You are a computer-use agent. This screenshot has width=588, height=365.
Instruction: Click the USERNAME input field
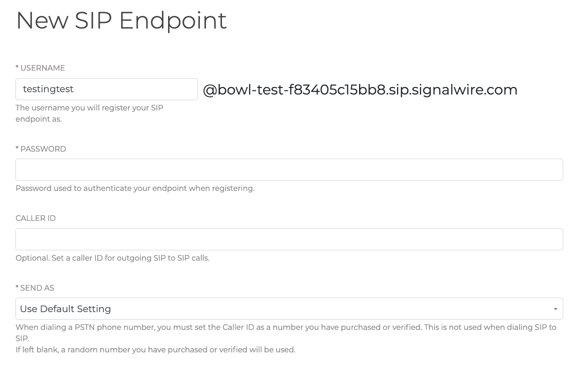107,89
